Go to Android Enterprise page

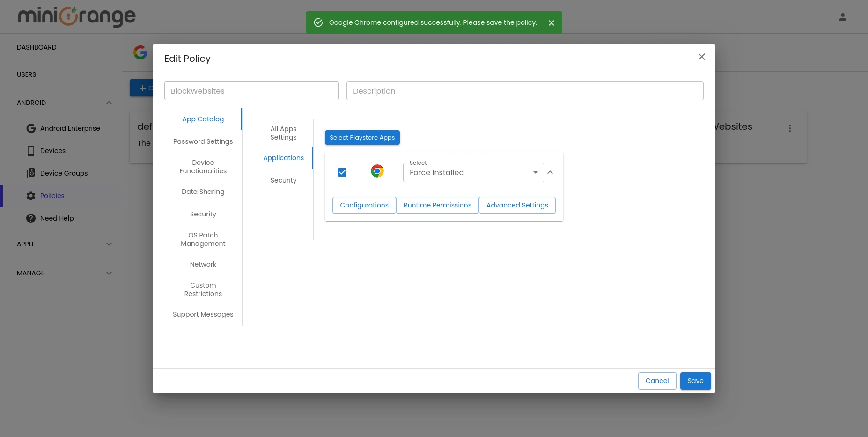tap(70, 128)
